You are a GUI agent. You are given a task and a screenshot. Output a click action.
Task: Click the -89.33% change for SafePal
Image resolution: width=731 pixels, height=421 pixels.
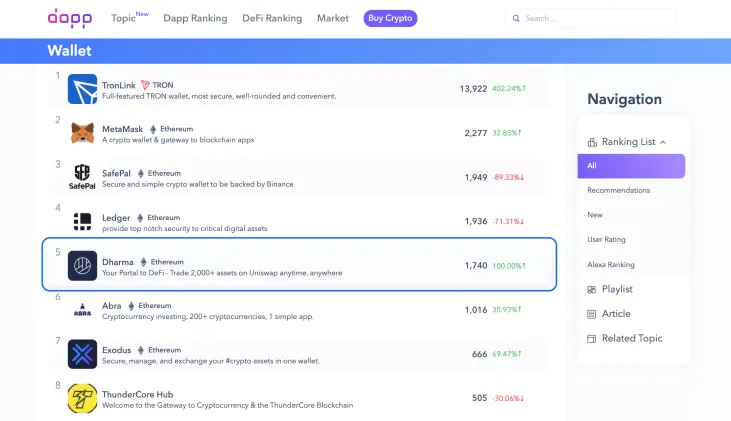508,178
